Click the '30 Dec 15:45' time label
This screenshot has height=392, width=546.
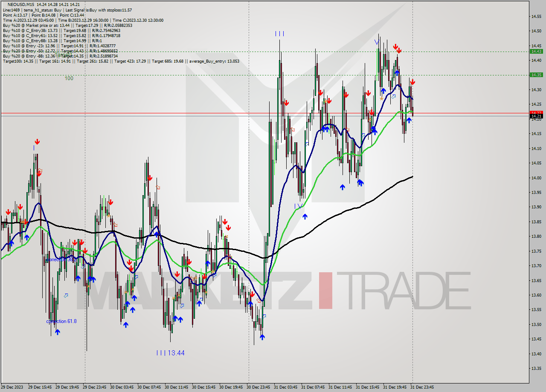coord(203,387)
